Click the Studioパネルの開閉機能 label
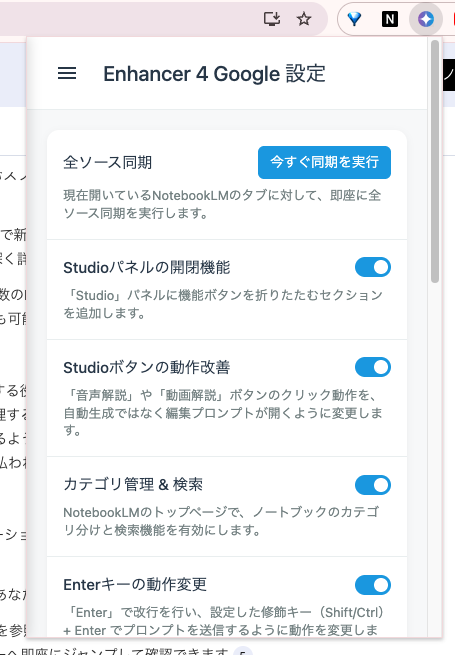The image size is (455, 655). click(x=147, y=267)
